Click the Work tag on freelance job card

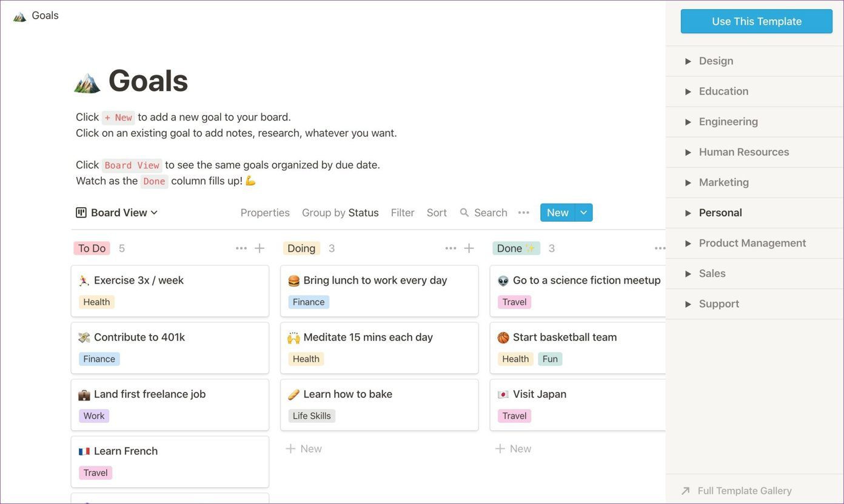click(x=94, y=416)
